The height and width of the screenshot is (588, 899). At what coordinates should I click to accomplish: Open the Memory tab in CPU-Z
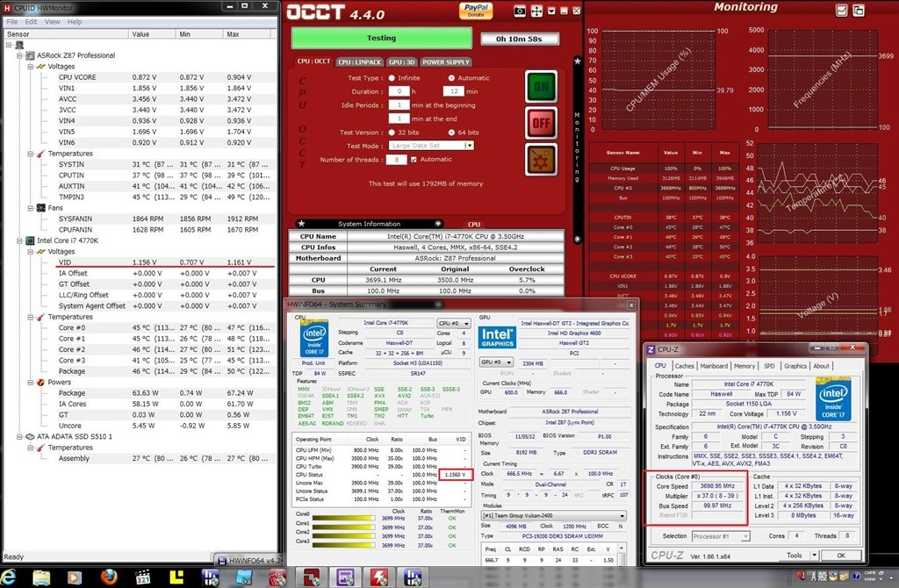[744, 366]
